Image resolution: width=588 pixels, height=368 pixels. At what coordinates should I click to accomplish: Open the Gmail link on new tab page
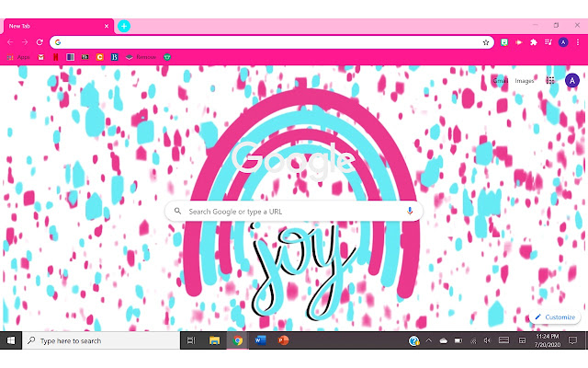pyautogui.click(x=501, y=81)
